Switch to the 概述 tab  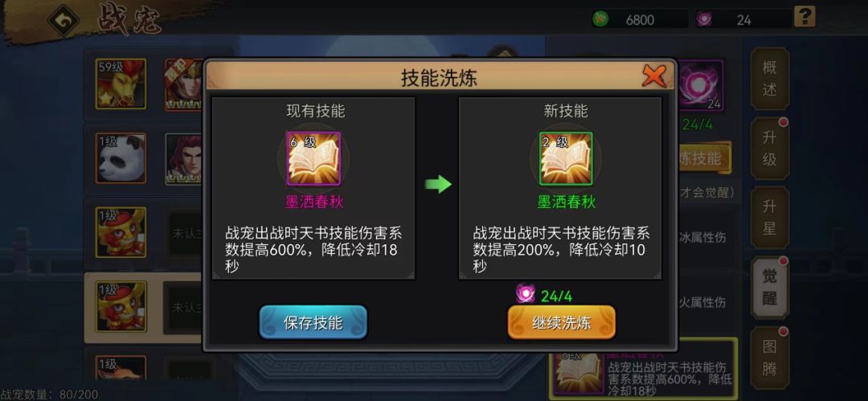point(769,78)
